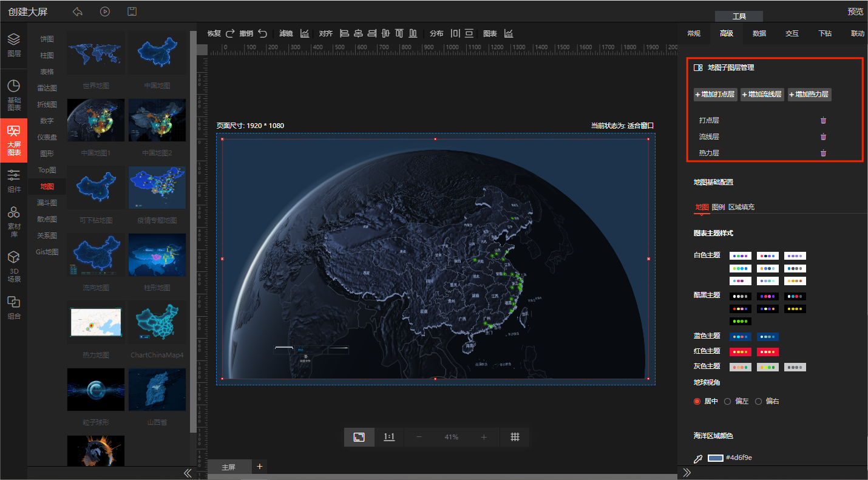
Task: Open the 3D场景 sidebar panel
Action: pyautogui.click(x=14, y=267)
